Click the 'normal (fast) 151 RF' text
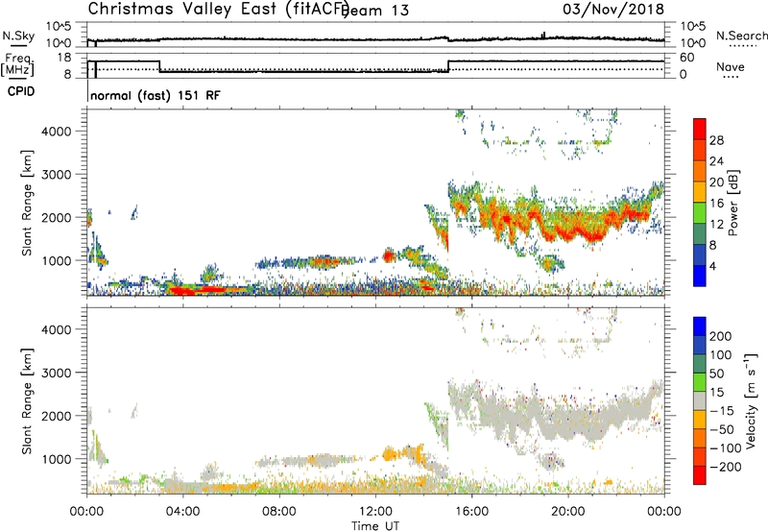 [156, 95]
